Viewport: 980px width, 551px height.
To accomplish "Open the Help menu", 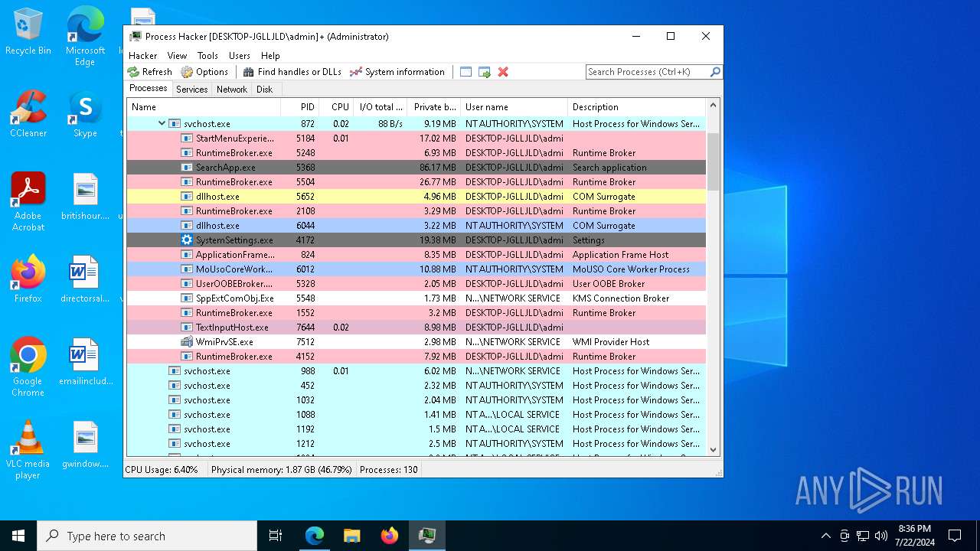I will [270, 56].
